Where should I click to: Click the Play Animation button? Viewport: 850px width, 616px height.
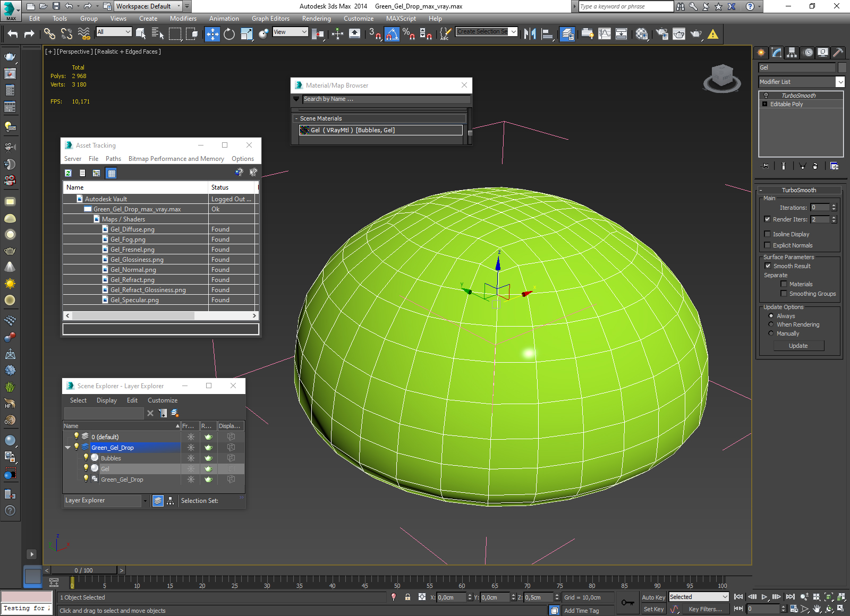[764, 597]
